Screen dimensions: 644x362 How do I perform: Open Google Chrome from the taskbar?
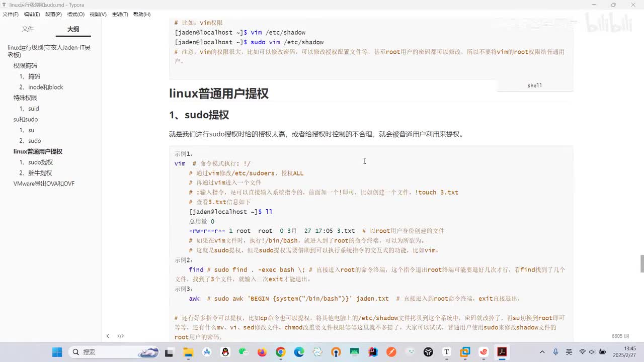tap(280, 352)
